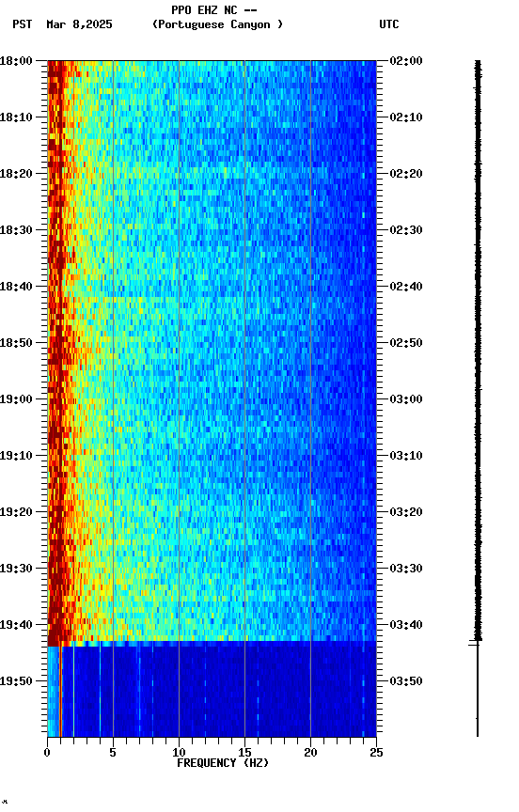Click the 5 Hz frequency axis label
Viewport: 519px width, 812px height.
(x=113, y=753)
